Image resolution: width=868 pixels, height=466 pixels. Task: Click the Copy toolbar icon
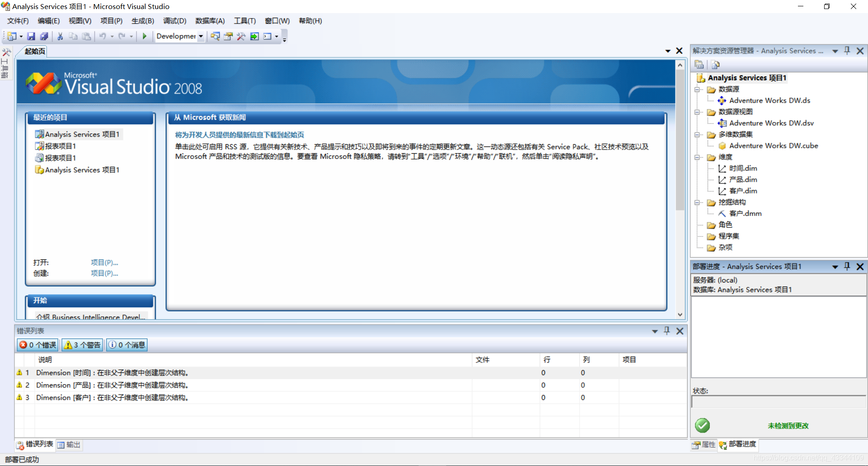pyautogui.click(x=73, y=36)
